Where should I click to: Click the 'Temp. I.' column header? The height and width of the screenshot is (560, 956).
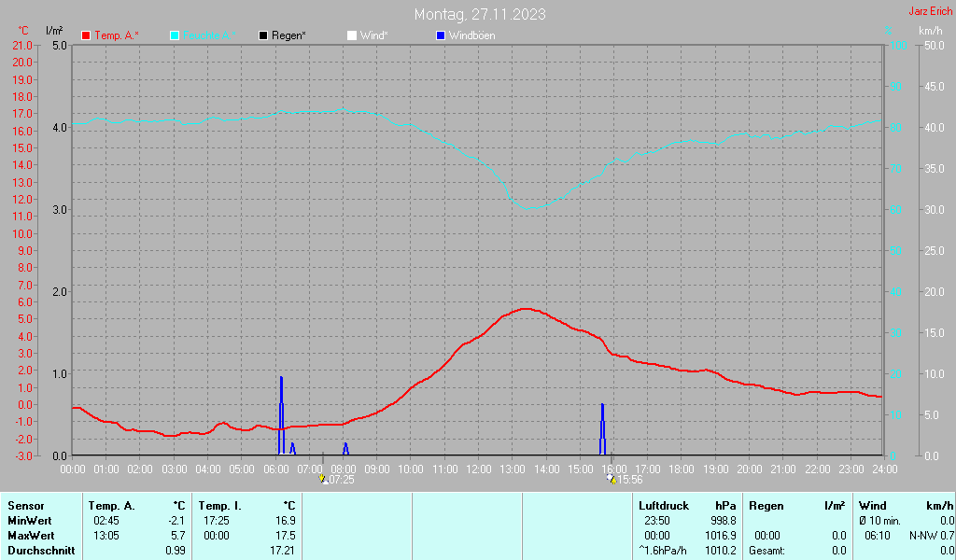[x=219, y=506]
